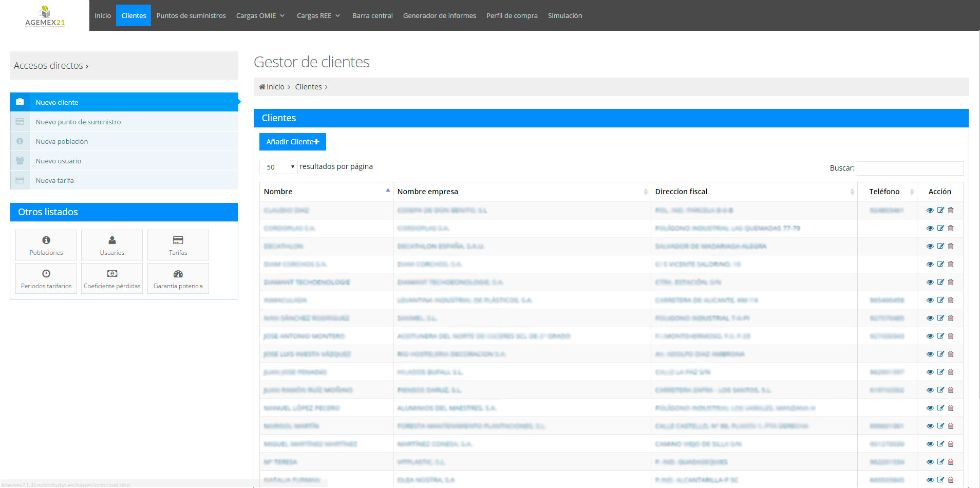Expand the Cargas REE menu
The width and height of the screenshot is (980, 488).
[x=318, y=16]
